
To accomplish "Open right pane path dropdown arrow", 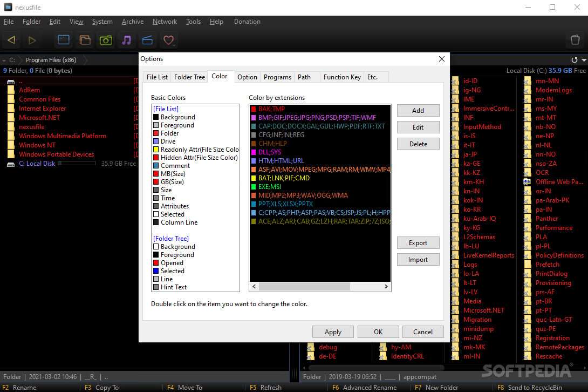I will click(x=584, y=60).
